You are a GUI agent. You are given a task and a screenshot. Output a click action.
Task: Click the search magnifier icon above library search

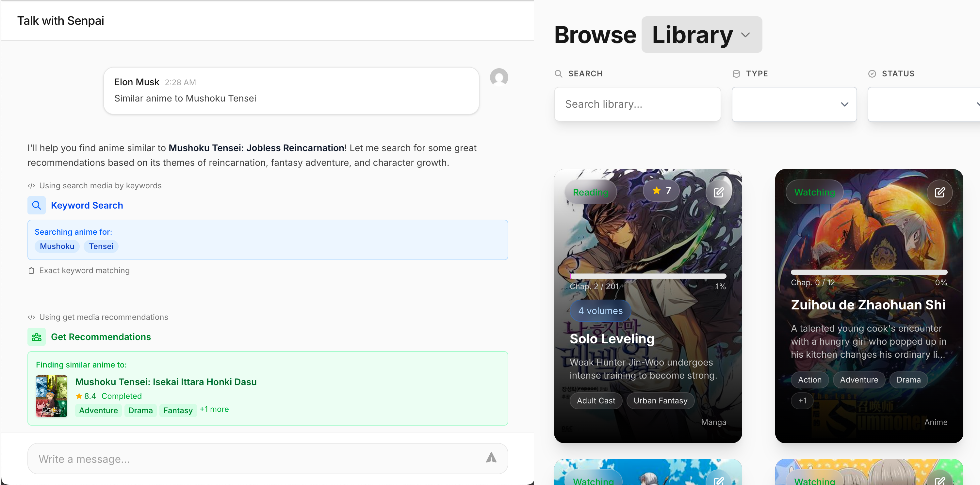point(558,74)
